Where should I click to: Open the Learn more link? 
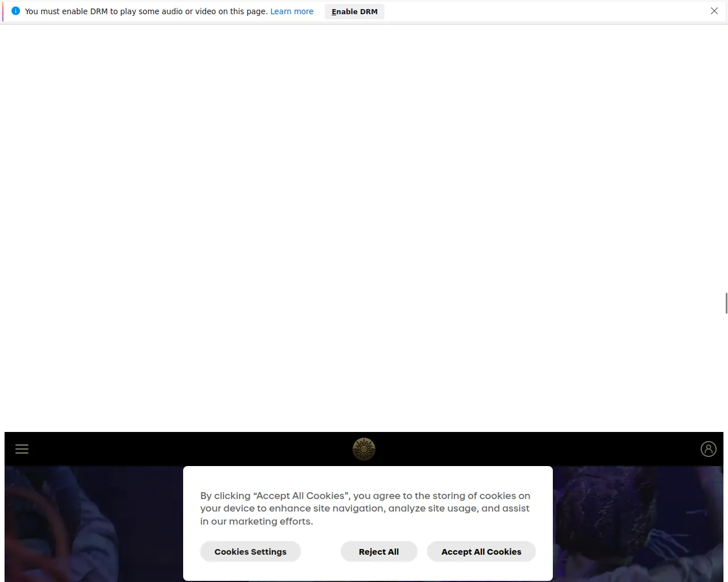click(x=292, y=11)
